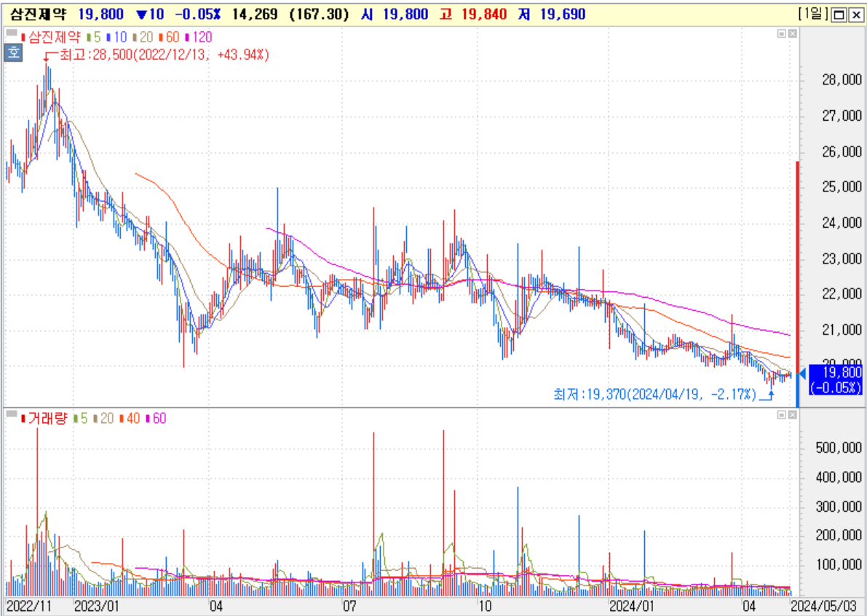
Task: Click the blue 19,800 current price marker
Action: [x=836, y=379]
